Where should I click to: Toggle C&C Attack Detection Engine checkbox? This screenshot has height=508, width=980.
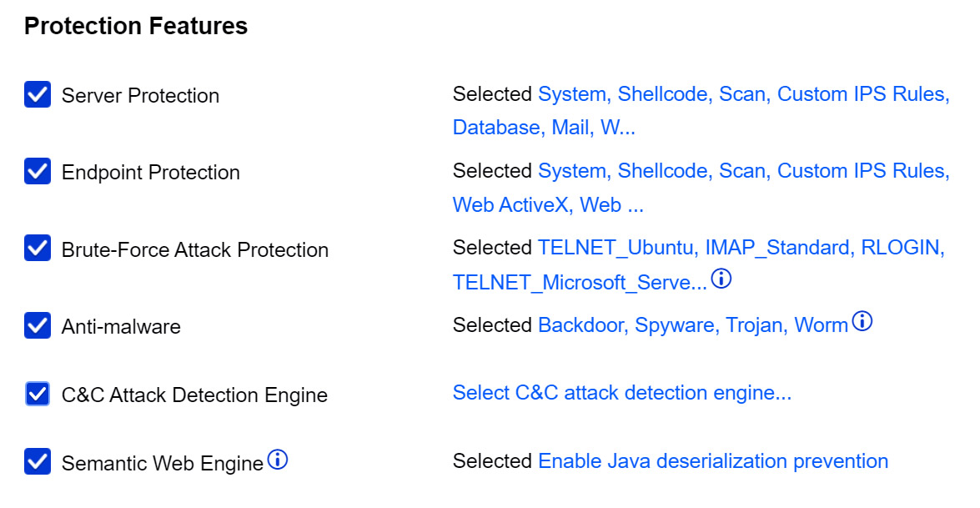(38, 394)
